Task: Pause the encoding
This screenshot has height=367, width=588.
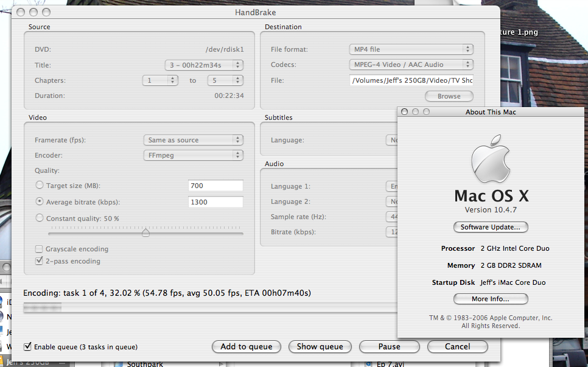Action: (x=389, y=347)
